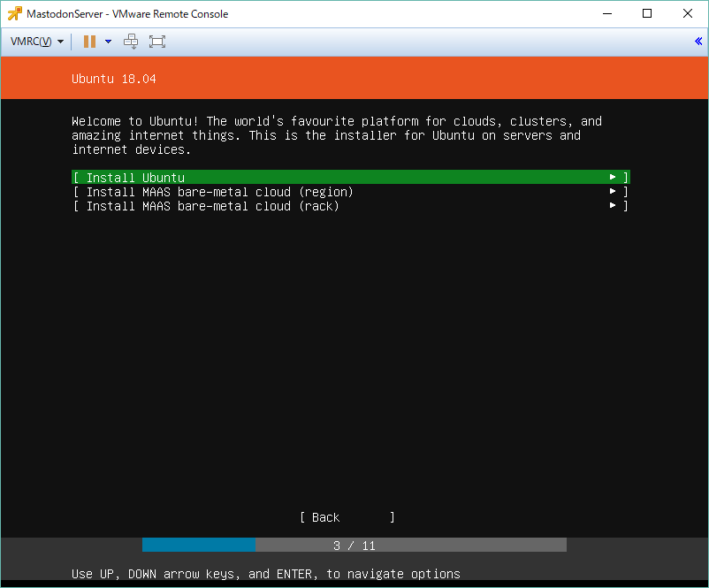
Task: Enter full screen mode
Action: 157,42
